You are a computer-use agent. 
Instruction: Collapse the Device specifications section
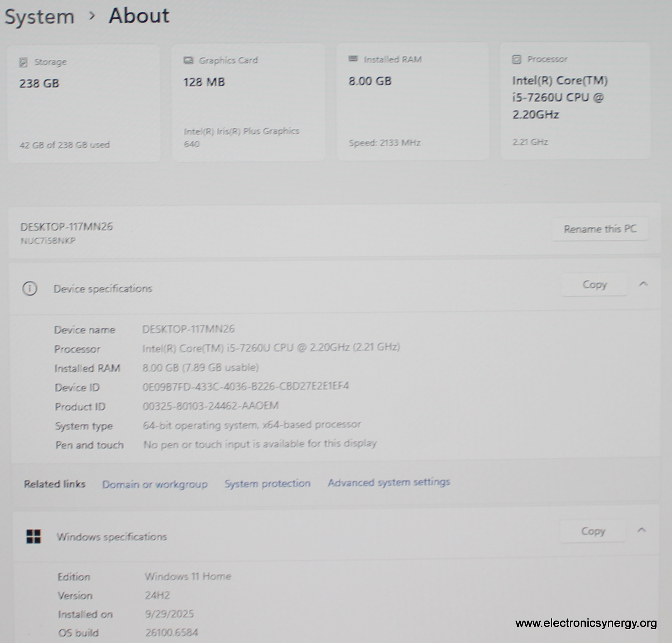(643, 284)
